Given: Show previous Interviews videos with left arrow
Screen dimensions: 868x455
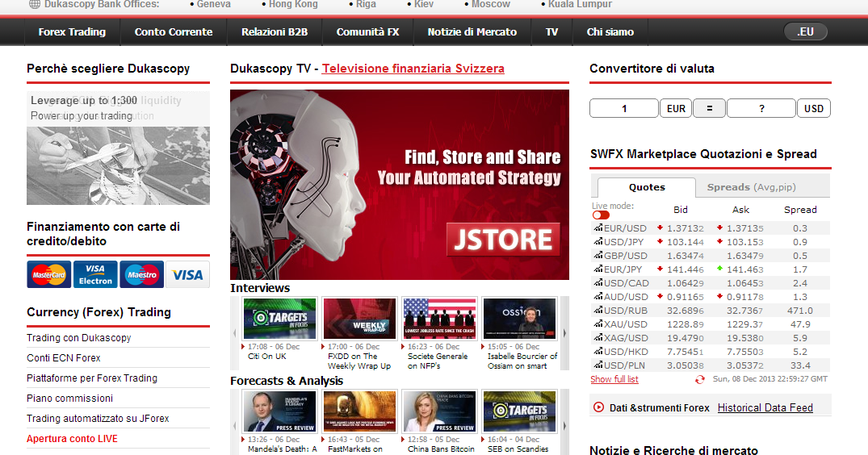Looking at the screenshot, I should pyautogui.click(x=235, y=333).
